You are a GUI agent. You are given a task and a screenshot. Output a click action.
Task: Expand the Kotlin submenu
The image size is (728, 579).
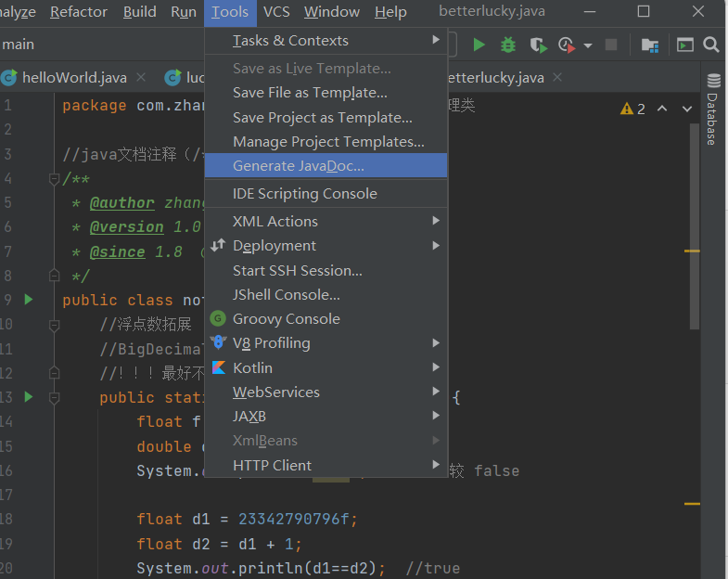coord(326,367)
